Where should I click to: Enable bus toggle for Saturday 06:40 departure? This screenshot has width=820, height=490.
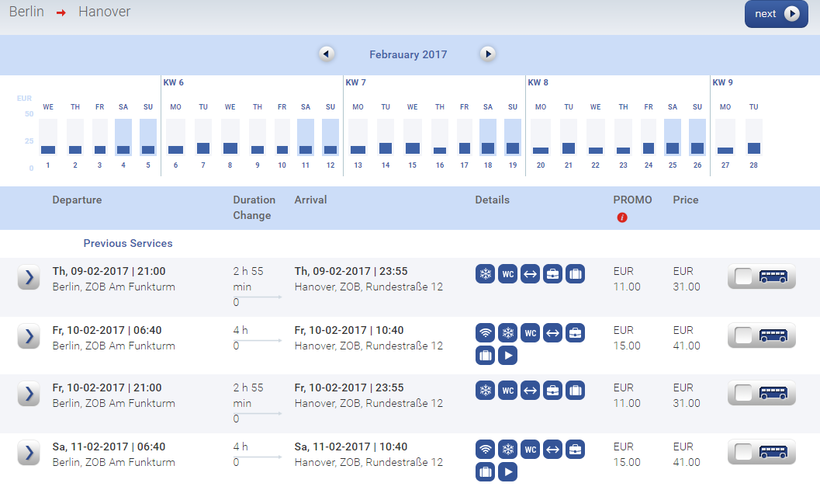click(761, 452)
